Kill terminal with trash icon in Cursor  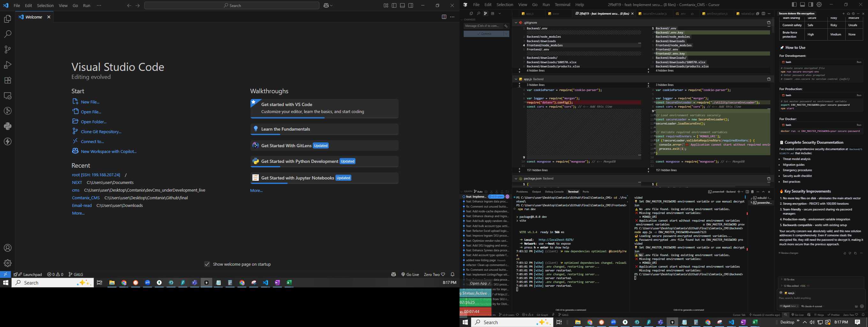(x=752, y=192)
